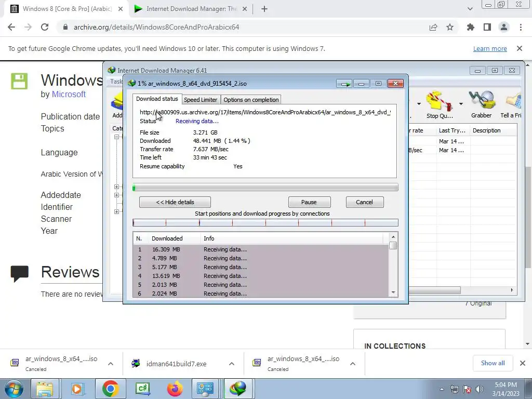Open the Microsoft author link

click(69, 95)
